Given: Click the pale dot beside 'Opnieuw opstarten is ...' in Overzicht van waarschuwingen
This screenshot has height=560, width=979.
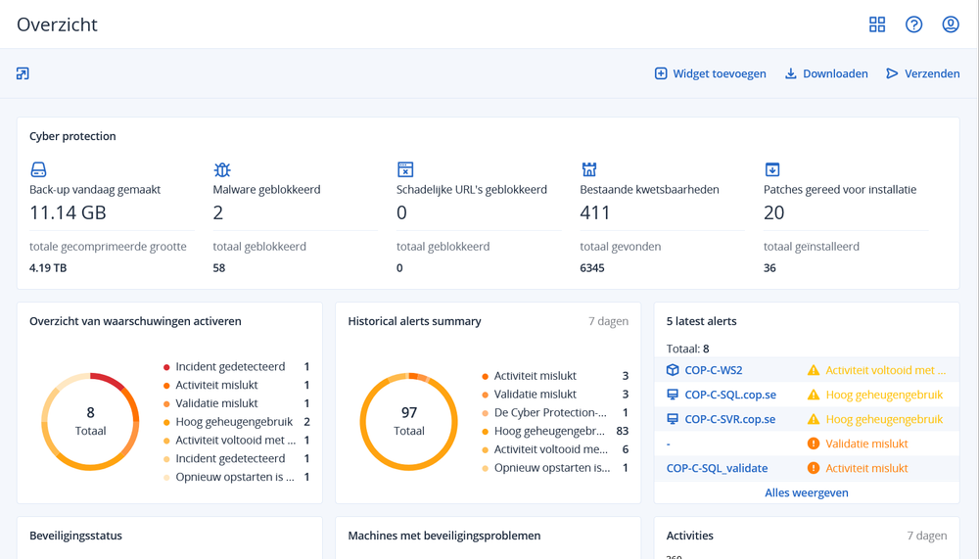Looking at the screenshot, I should [x=166, y=478].
